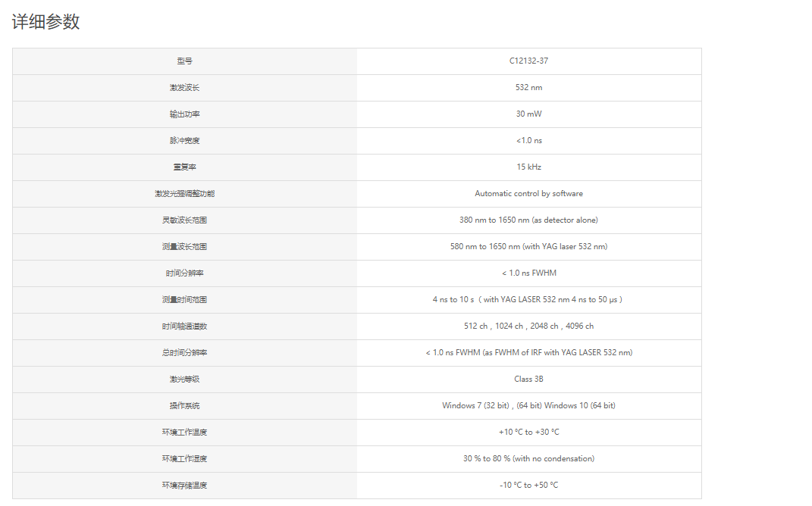Click the 激光等级 row label
The image size is (812, 506).
pyautogui.click(x=184, y=379)
